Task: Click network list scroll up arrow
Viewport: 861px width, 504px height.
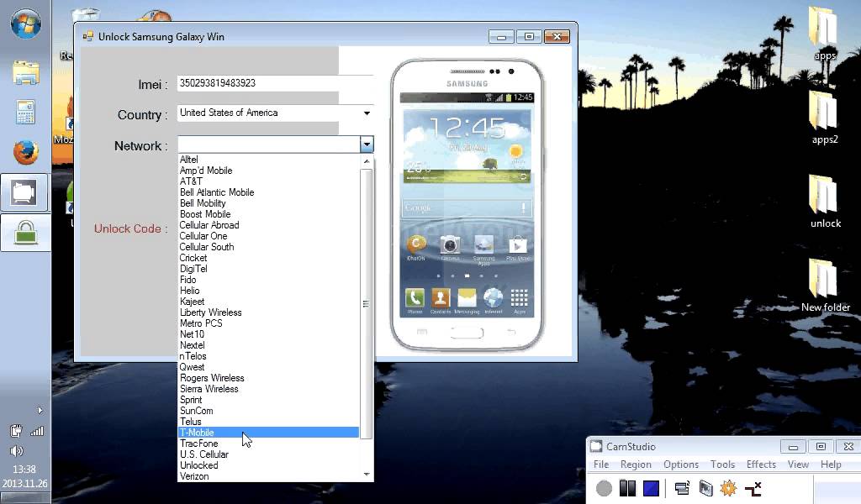Action: click(x=367, y=161)
